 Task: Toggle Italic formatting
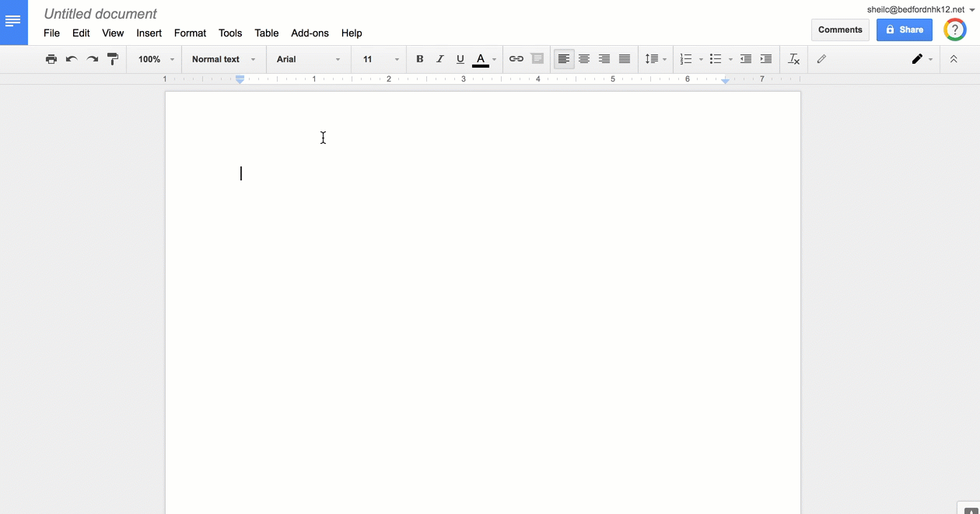pos(440,59)
